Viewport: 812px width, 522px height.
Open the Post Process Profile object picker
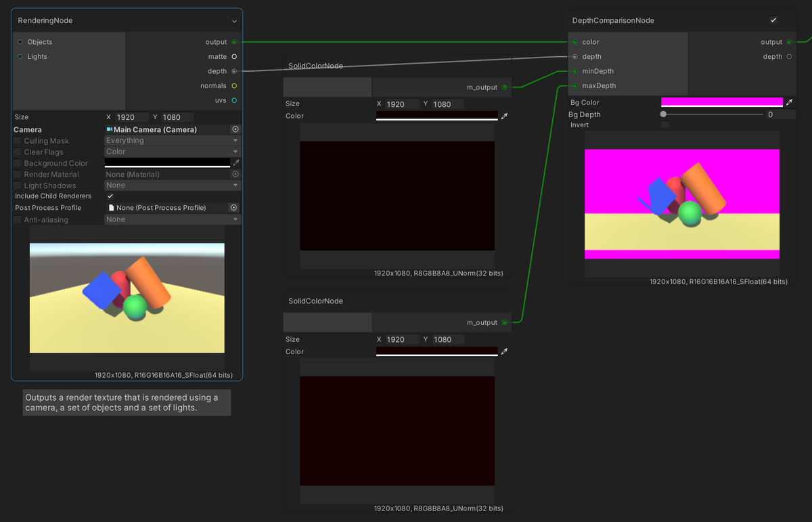[x=234, y=208]
